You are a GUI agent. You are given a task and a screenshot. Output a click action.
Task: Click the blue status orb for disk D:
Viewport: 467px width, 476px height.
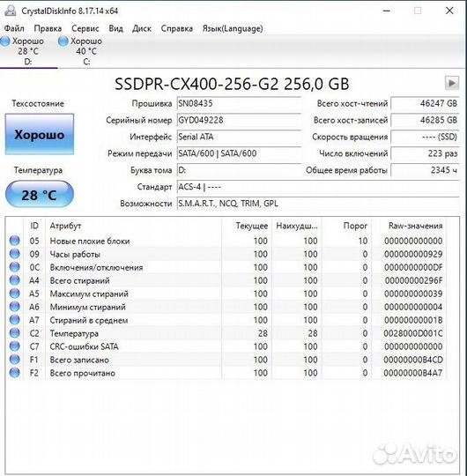(x=5, y=41)
